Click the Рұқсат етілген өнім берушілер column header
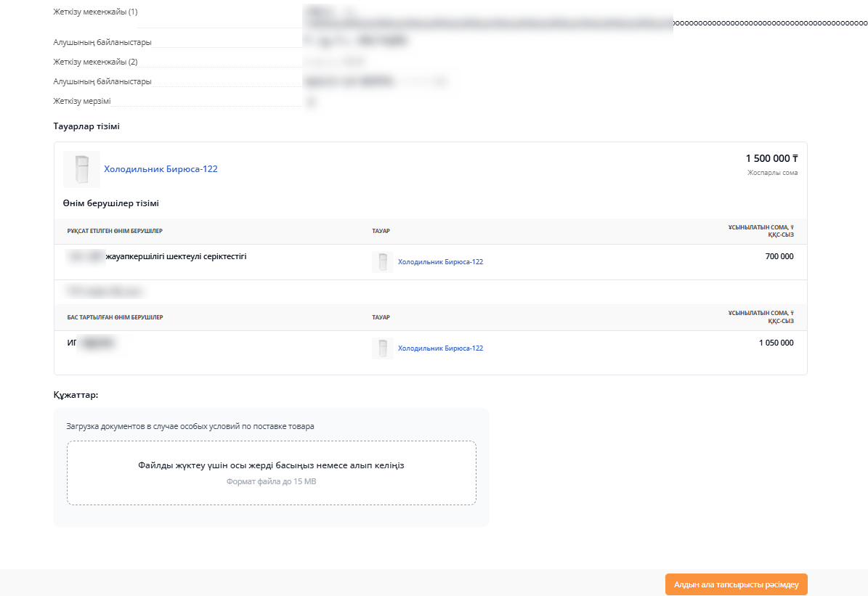Viewport: 868px width, 596px height. click(x=115, y=231)
